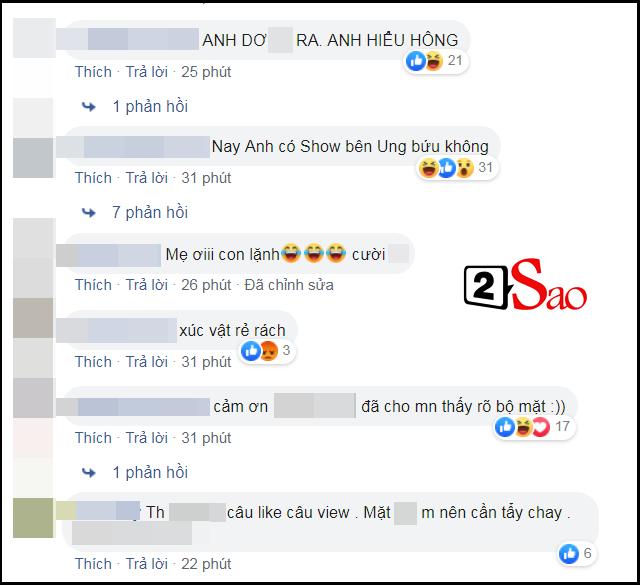Screen dimensions: 640x585
Task: Open reactions on the ANH HIỂU HÔNG comment
Action: tap(436, 62)
